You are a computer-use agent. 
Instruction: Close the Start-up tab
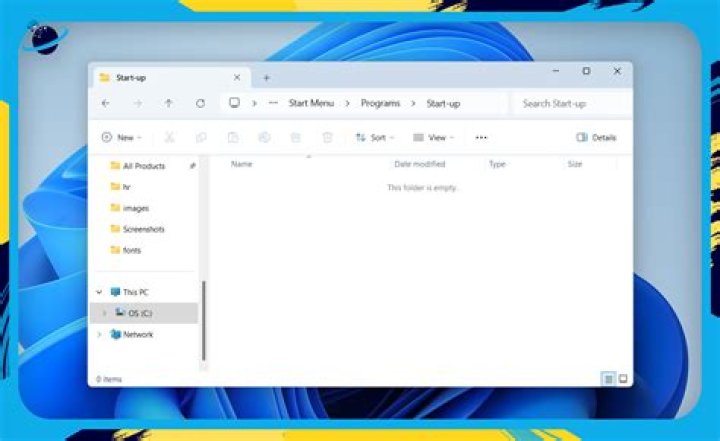pyautogui.click(x=237, y=78)
